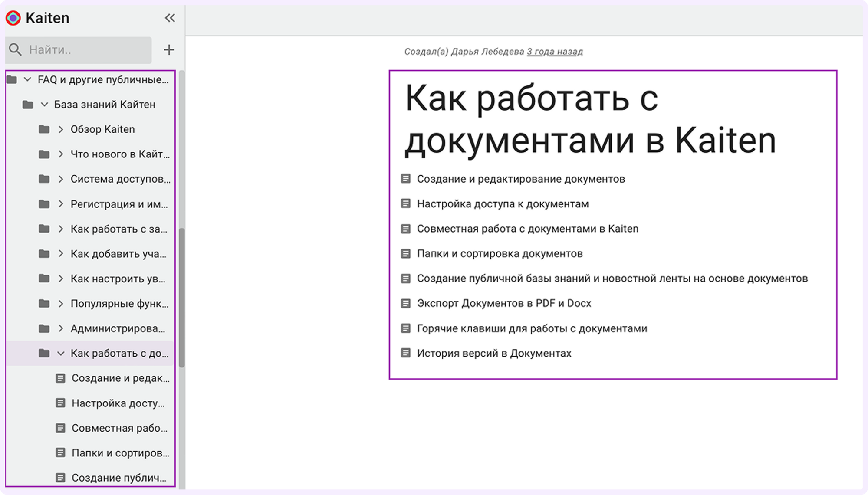
Task: Click document icon beside Экспорт Документов в PDF
Action: point(405,303)
